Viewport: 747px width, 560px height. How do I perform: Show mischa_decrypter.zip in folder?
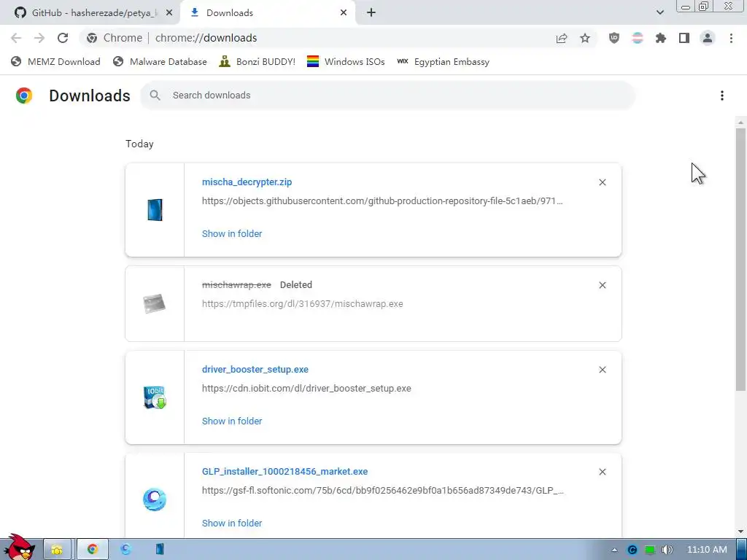pyautogui.click(x=232, y=234)
